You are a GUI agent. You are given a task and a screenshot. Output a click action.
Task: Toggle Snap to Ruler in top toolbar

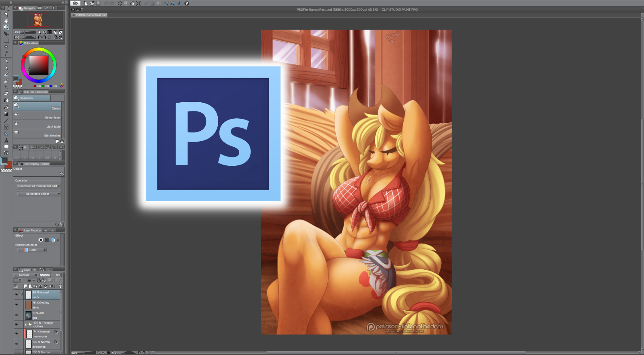(x=166, y=3)
